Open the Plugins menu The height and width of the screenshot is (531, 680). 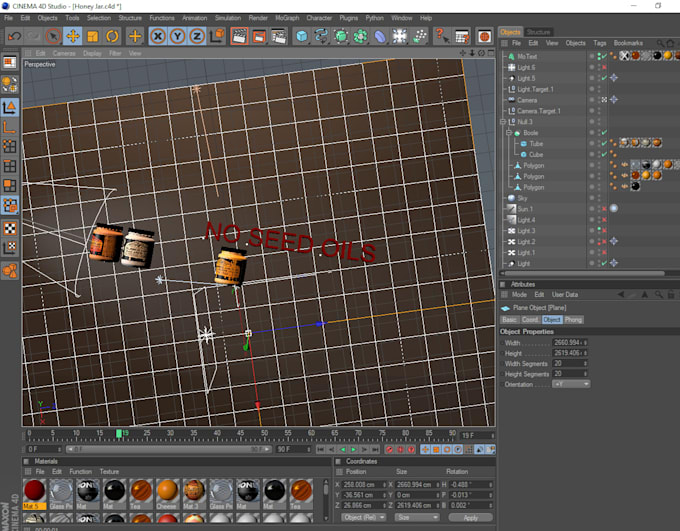point(349,18)
